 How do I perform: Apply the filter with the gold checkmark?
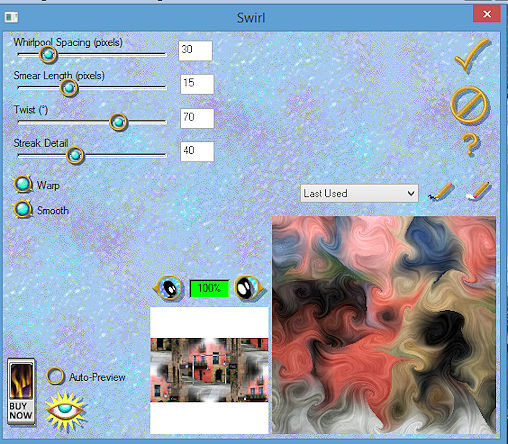(x=472, y=55)
